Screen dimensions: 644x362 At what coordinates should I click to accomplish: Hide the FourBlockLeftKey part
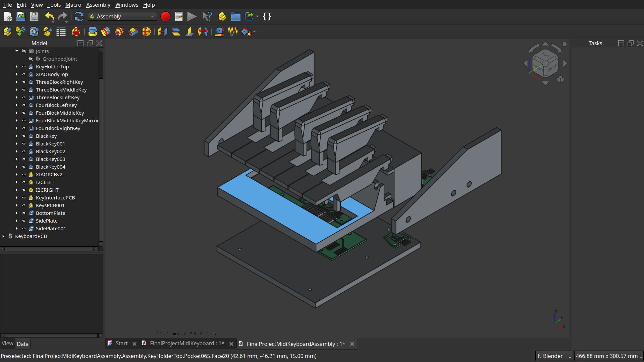click(24, 105)
